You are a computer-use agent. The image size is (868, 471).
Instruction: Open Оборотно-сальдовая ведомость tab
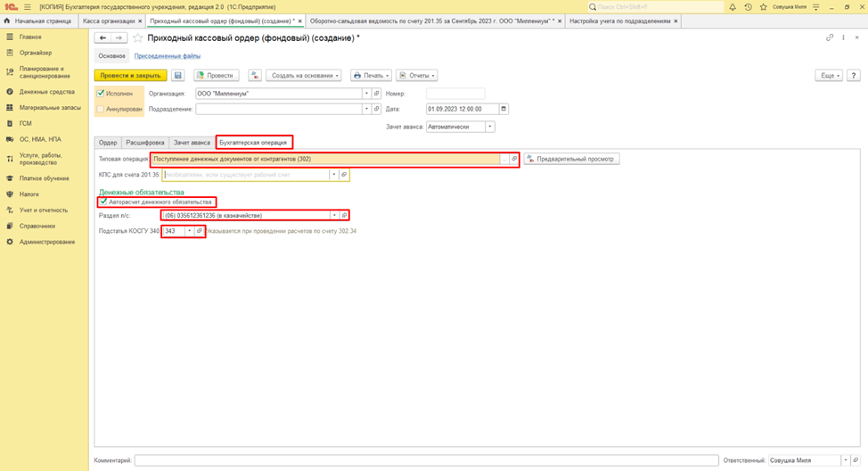coord(430,21)
